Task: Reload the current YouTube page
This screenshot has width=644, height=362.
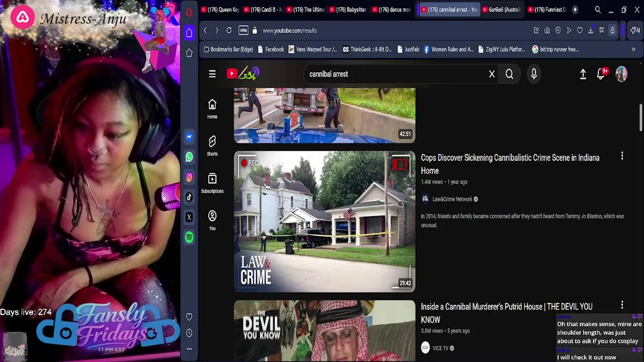Action: coord(229,31)
